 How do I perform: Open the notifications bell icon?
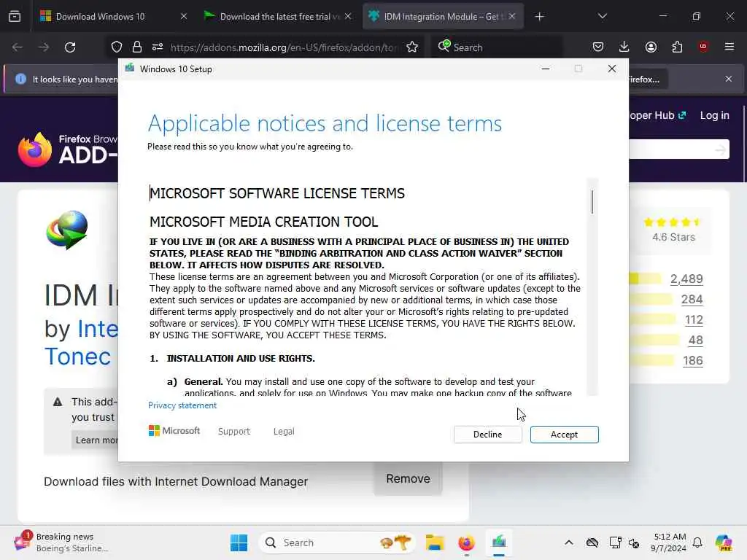697,542
